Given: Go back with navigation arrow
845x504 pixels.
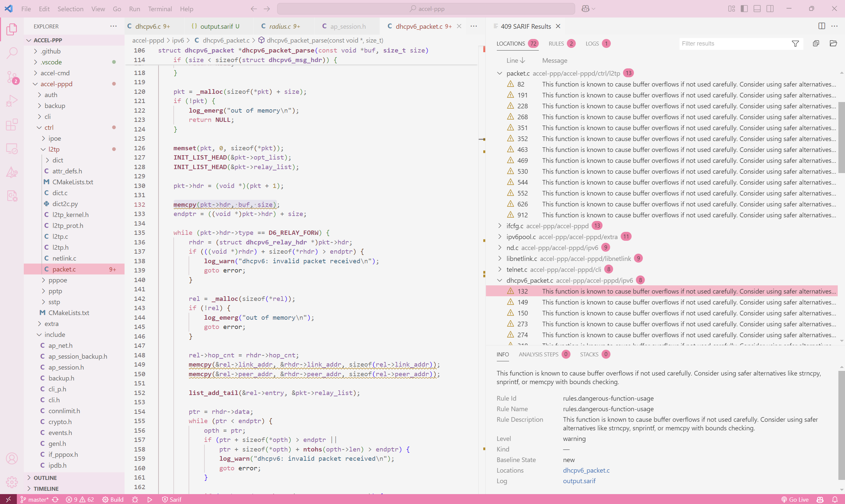Looking at the screenshot, I should [x=254, y=9].
